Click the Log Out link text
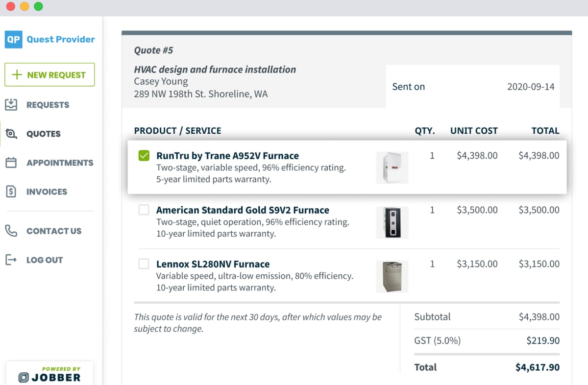The height and width of the screenshot is (385, 588). 45,260
